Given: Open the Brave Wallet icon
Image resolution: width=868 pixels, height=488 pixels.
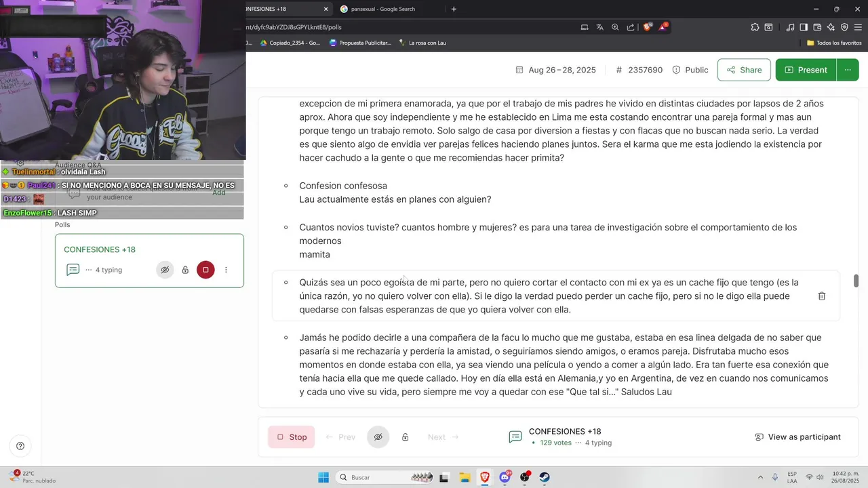Looking at the screenshot, I should 817,27.
